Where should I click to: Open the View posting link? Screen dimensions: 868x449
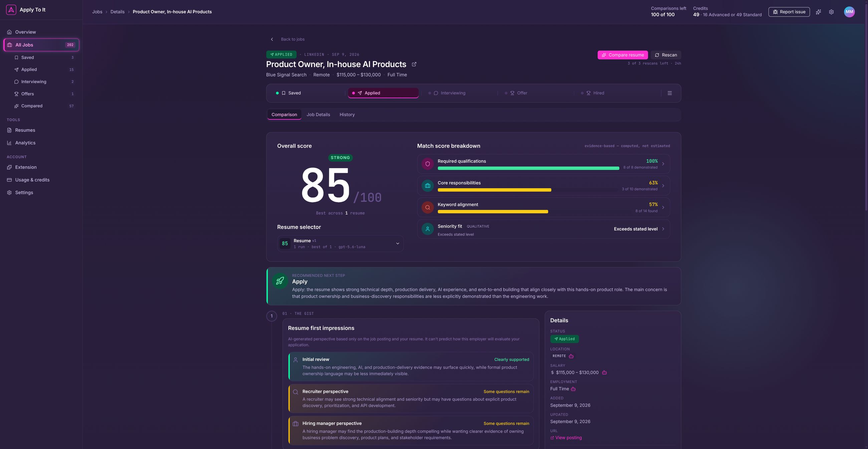(566, 438)
